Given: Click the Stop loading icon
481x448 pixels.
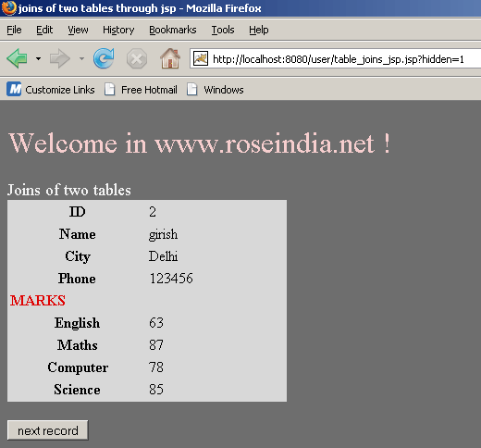Looking at the screenshot, I should pos(137,58).
